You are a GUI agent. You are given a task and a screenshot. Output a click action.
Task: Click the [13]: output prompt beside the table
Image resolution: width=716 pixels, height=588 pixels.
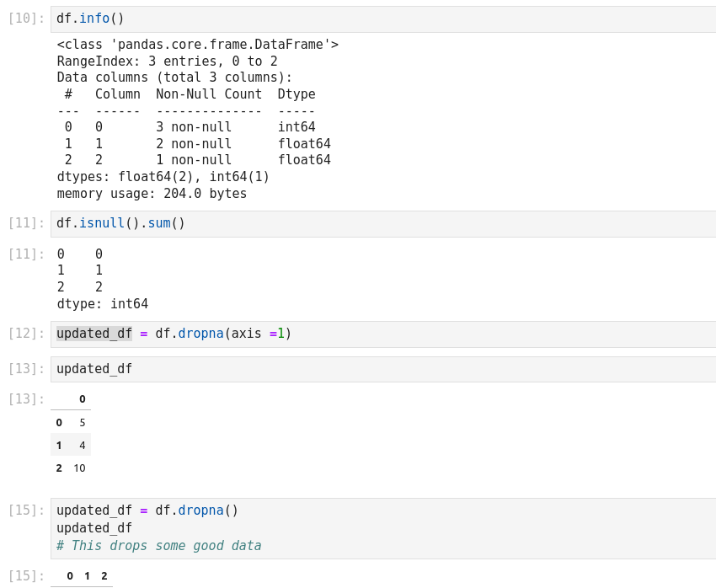click(x=26, y=399)
